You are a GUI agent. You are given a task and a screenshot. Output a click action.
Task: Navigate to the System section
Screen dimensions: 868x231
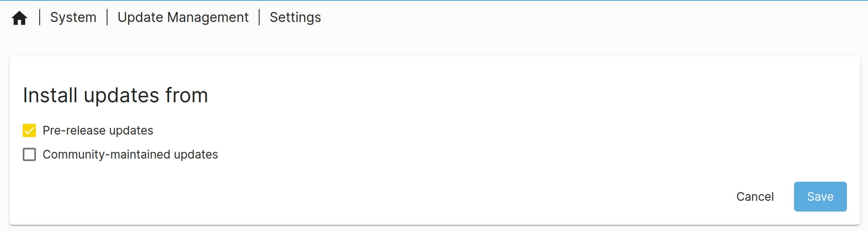point(73,17)
